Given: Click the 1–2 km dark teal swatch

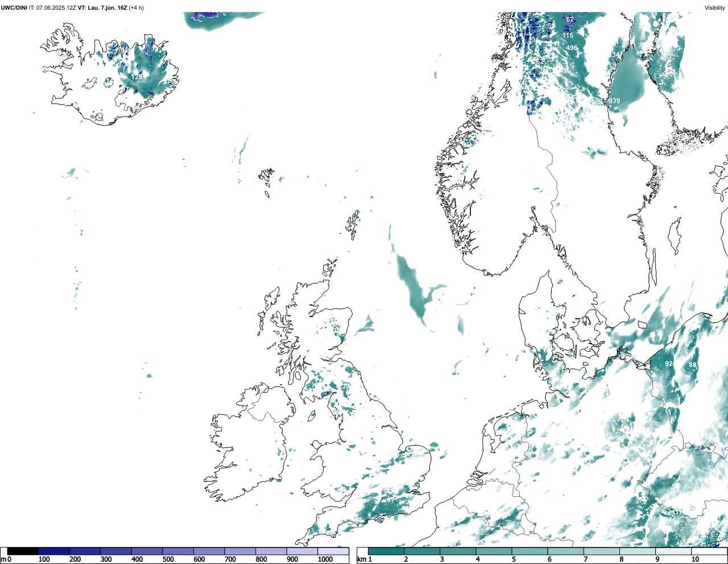Looking at the screenshot, I should (386, 551).
